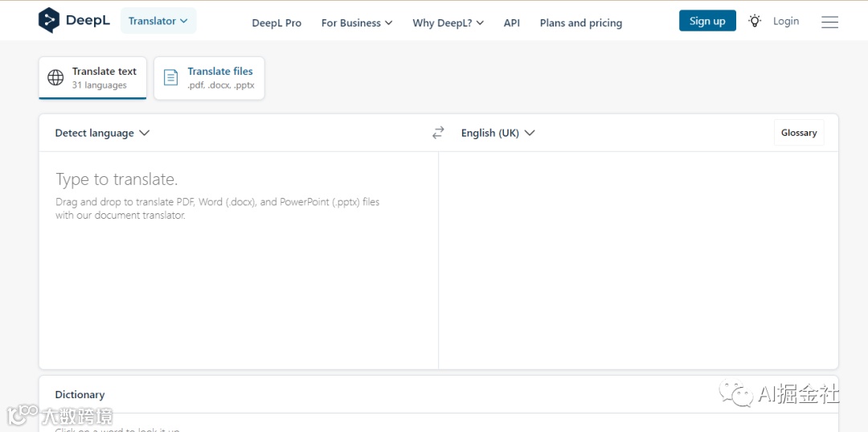Click the DeepL logo icon
Image resolution: width=868 pixels, height=432 pixels.
pyautogui.click(x=49, y=20)
